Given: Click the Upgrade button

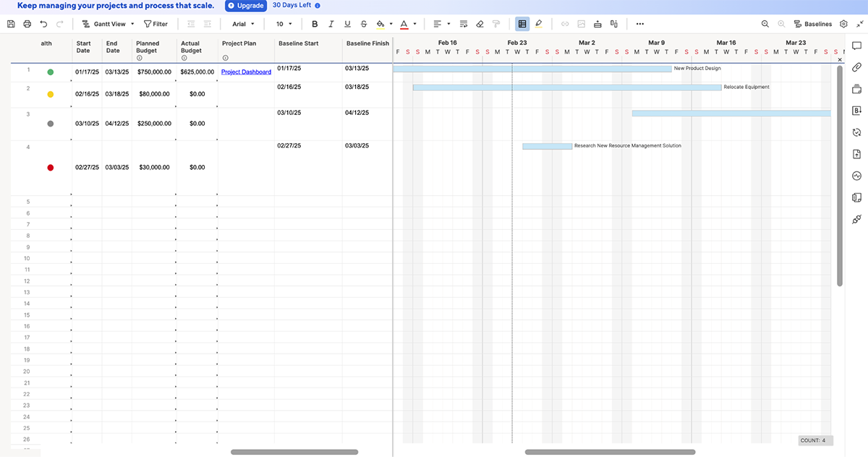Looking at the screenshot, I should (x=245, y=5).
